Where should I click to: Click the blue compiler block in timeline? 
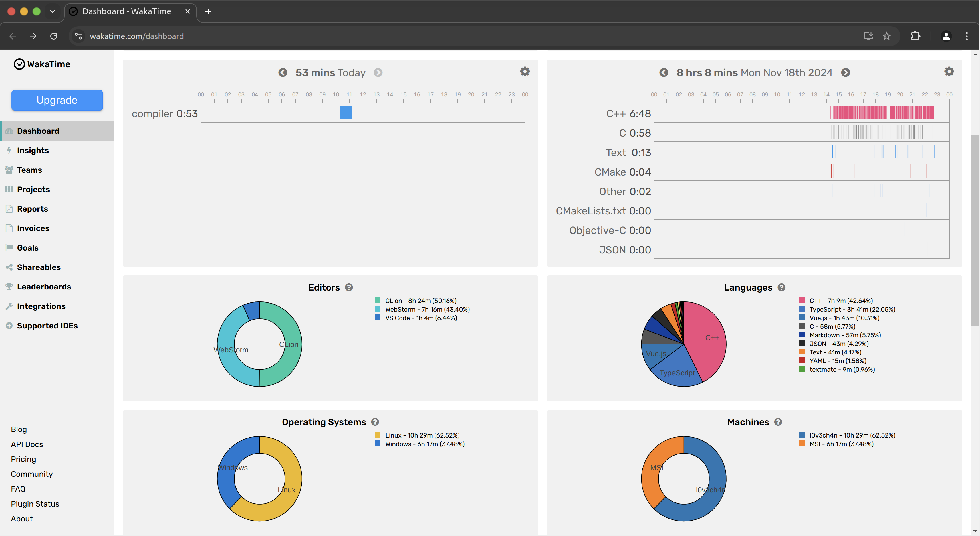click(346, 113)
